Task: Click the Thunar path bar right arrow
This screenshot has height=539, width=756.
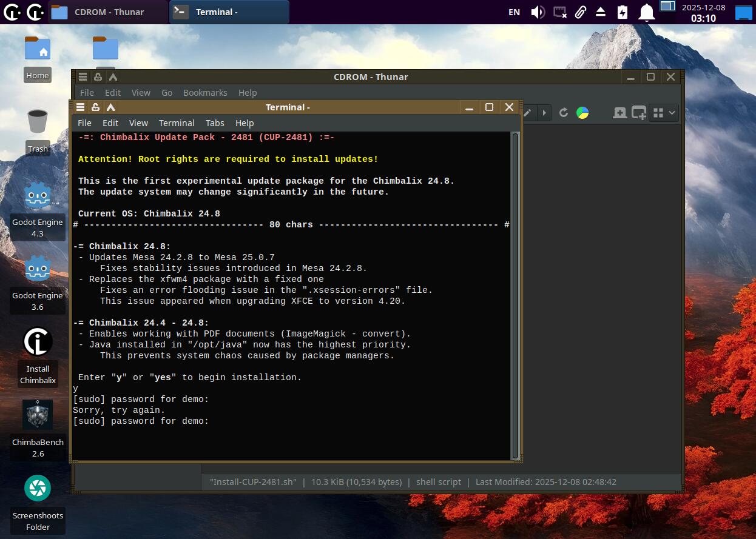Action: tap(544, 113)
